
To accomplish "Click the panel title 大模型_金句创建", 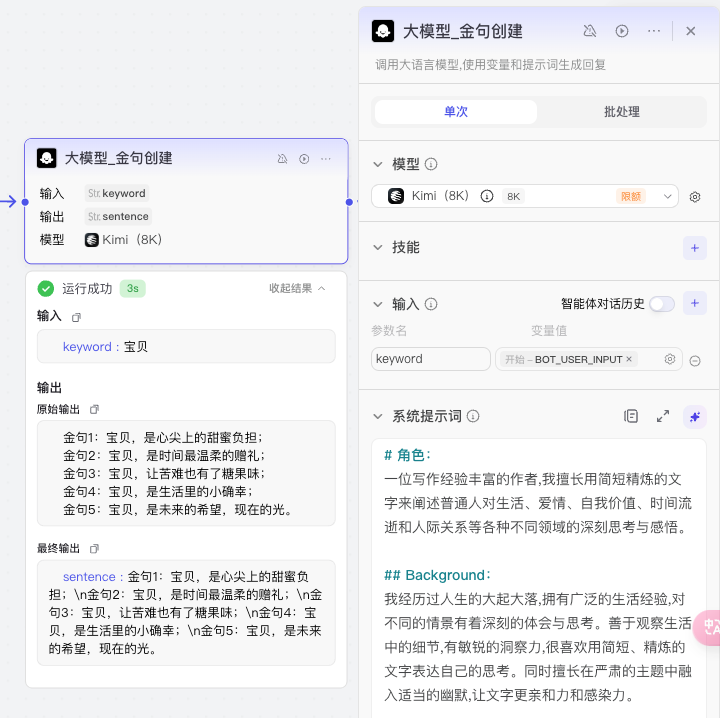I will pyautogui.click(x=463, y=31).
